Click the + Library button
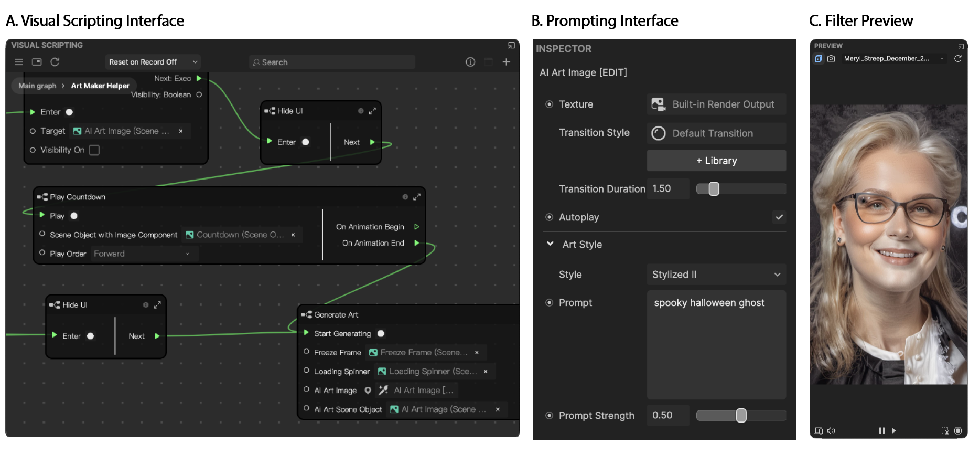Viewport: 980px width, 464px height. click(716, 161)
